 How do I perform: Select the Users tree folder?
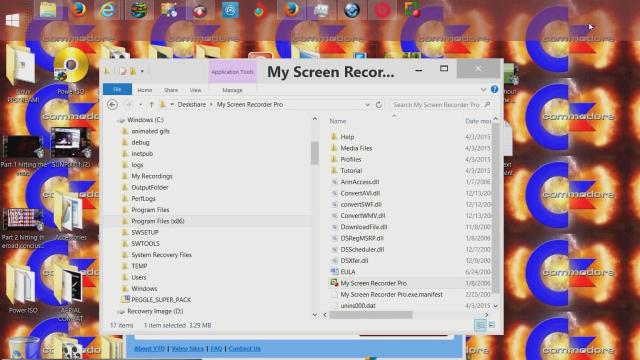point(139,277)
